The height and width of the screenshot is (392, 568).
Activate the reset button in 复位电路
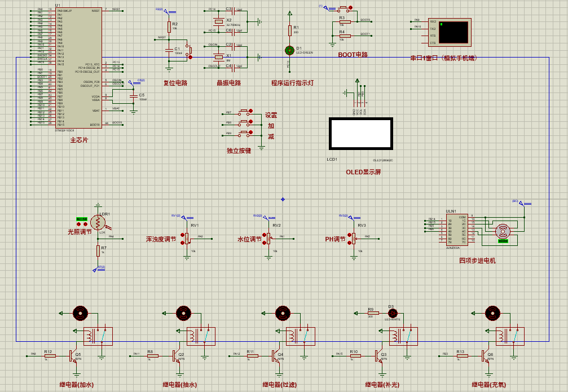tap(191, 57)
